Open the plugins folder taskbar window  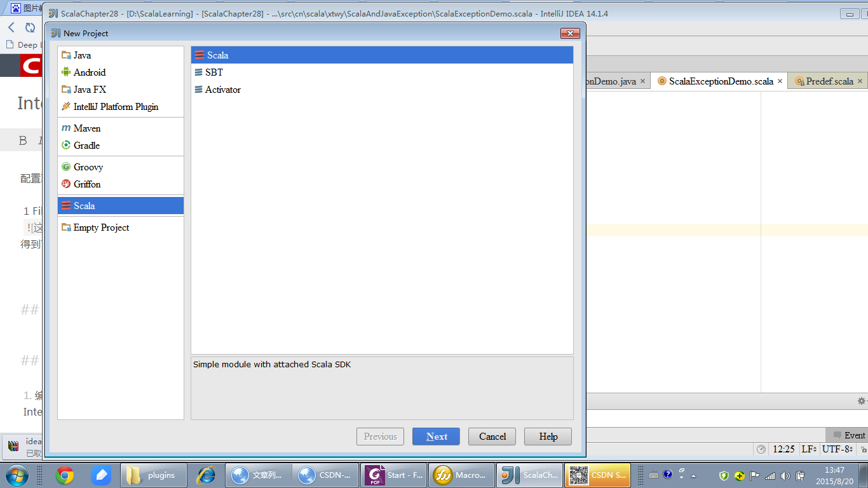[x=153, y=475]
